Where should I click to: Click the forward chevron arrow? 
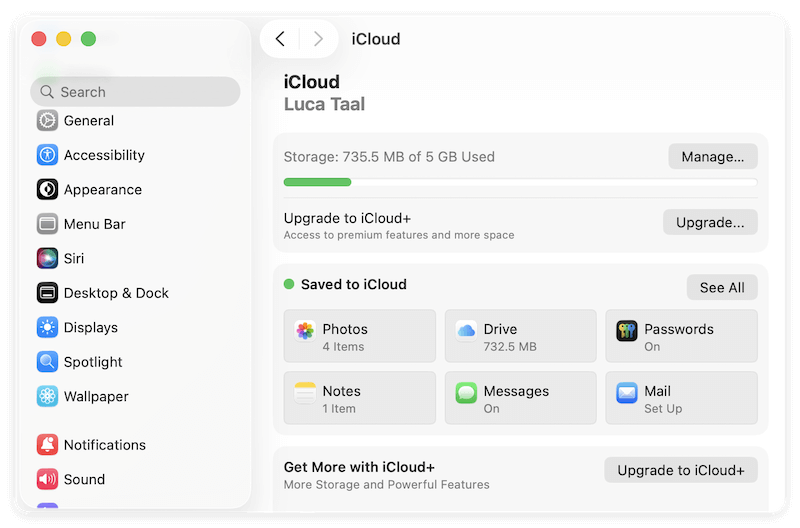pos(318,39)
